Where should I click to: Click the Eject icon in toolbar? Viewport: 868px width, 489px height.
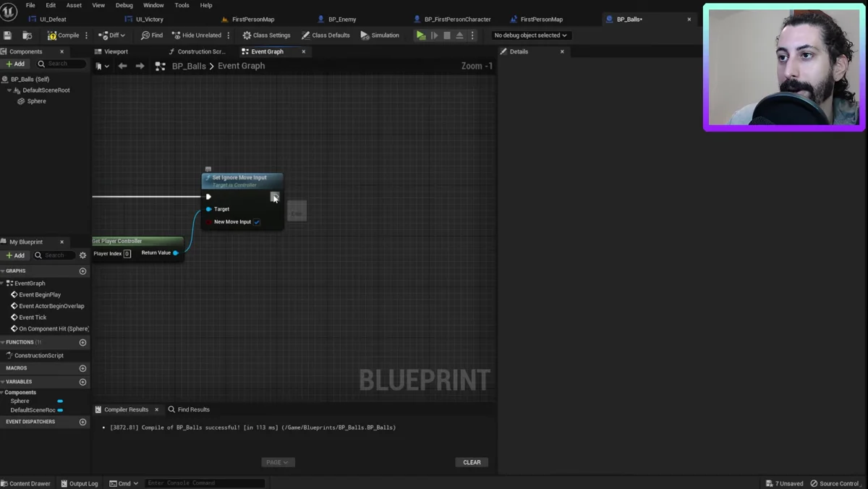pyautogui.click(x=459, y=35)
